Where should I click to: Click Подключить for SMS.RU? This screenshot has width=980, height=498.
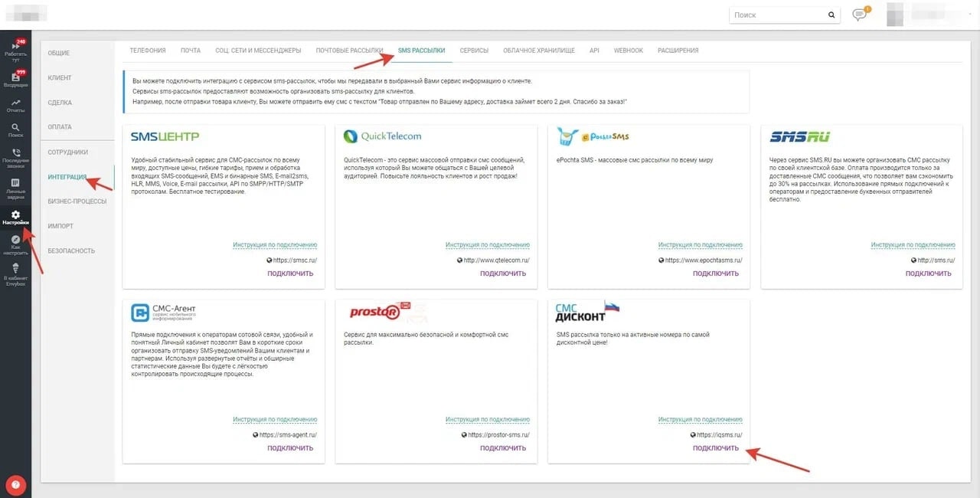(x=929, y=274)
